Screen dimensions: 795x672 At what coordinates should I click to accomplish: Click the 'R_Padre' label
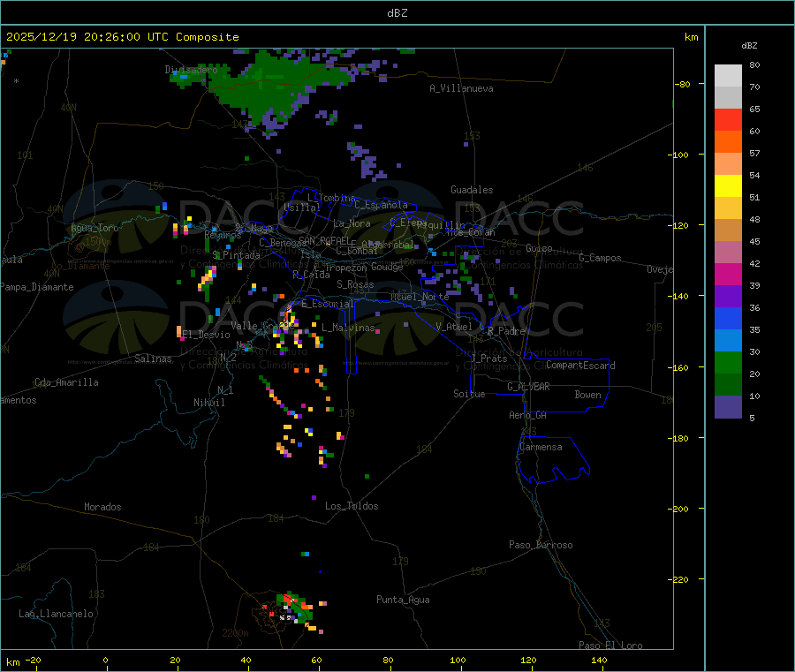click(506, 331)
